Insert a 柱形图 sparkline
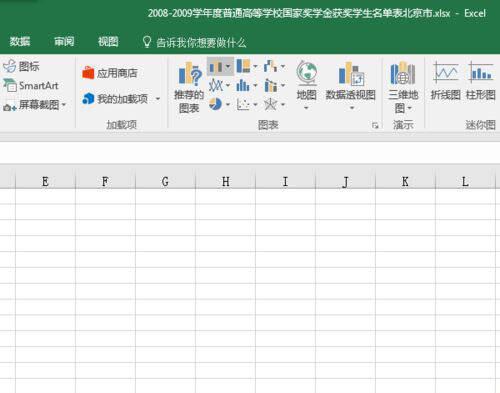The width and height of the screenshot is (500, 393). click(481, 81)
